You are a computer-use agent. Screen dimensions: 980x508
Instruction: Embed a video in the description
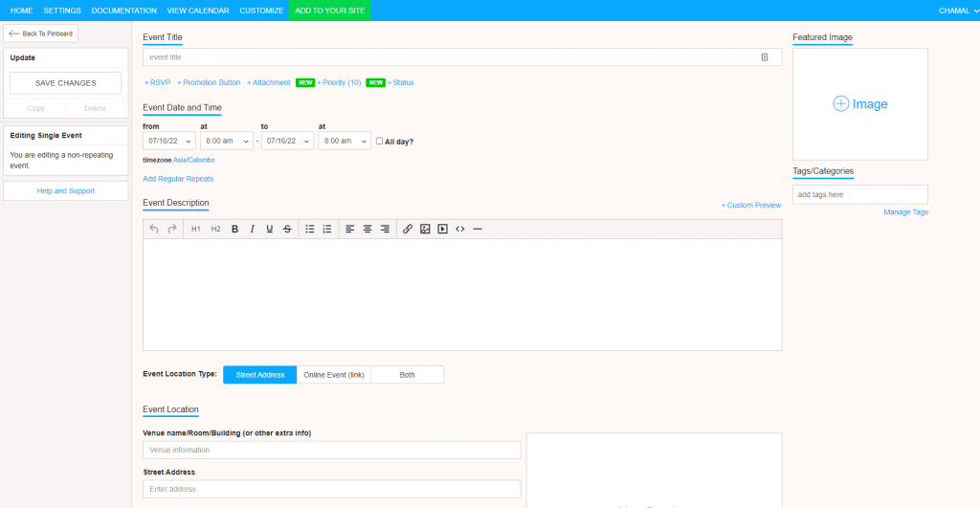pyautogui.click(x=442, y=229)
